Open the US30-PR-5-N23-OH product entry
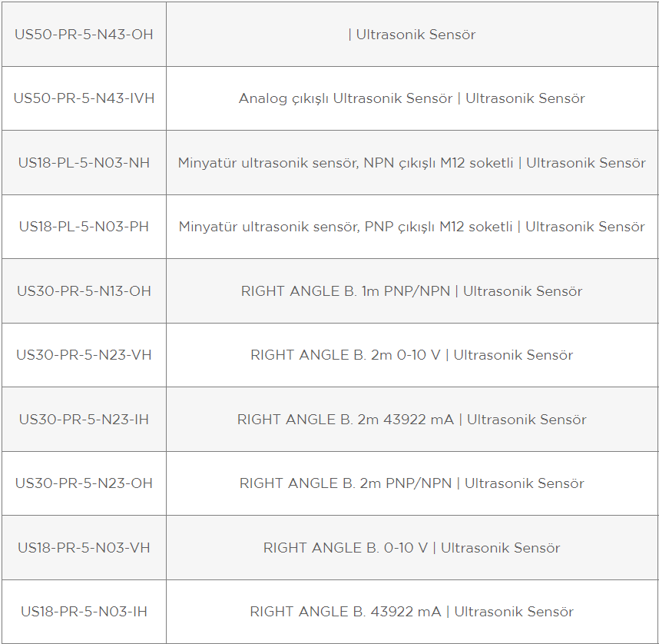This screenshot has height=644, width=659. (84, 483)
